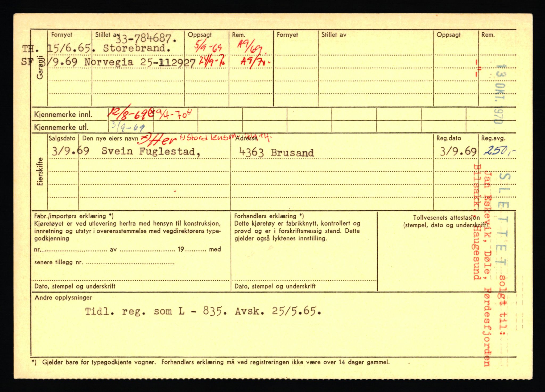Click the right 'Dato, stempel og underskrift' label
Screen dimensions: 545x392
click(275, 286)
